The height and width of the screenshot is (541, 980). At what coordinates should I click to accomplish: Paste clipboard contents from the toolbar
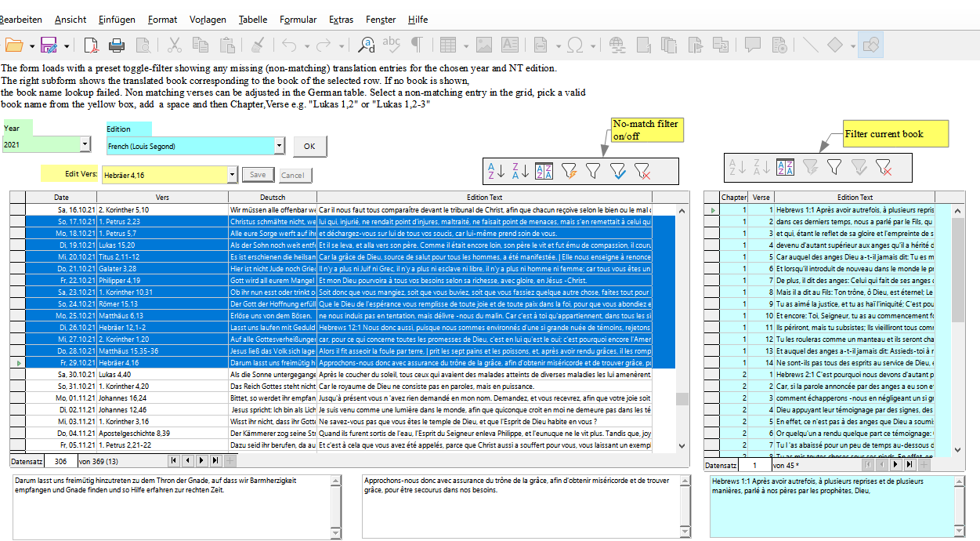[227, 45]
